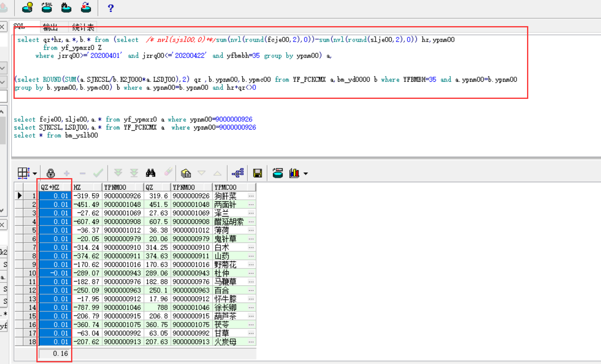Click the Explain Plan lightbulb icon

tap(27, 7)
